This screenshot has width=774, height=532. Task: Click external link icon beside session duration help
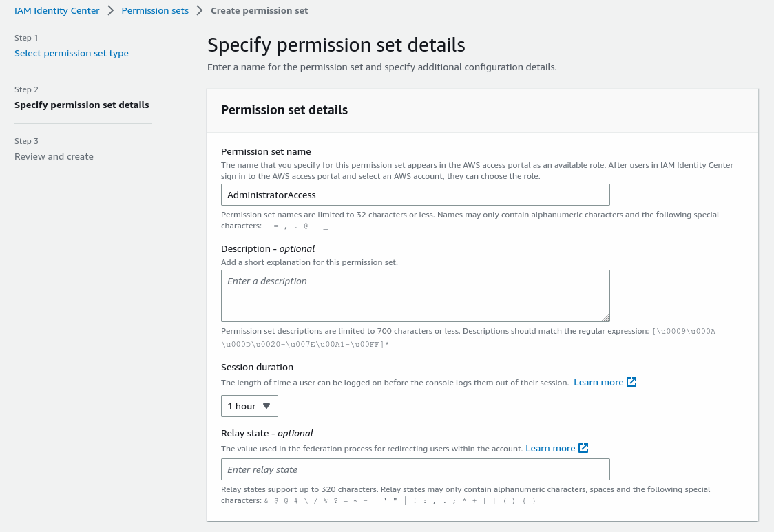pos(631,382)
